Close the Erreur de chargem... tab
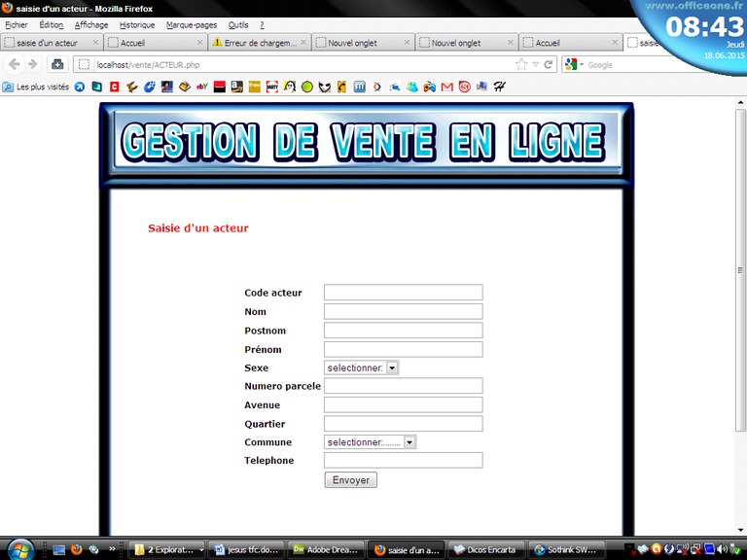Screen dimensions: 747x560 pos(303,43)
